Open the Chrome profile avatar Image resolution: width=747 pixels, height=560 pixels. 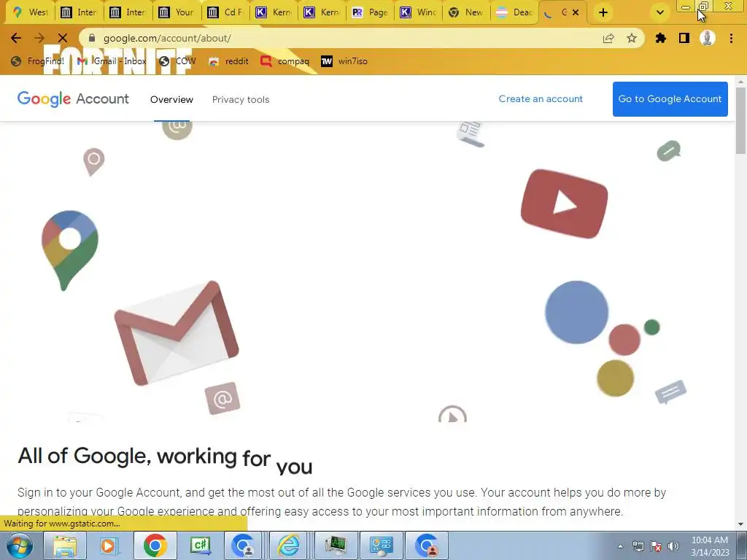pos(708,38)
